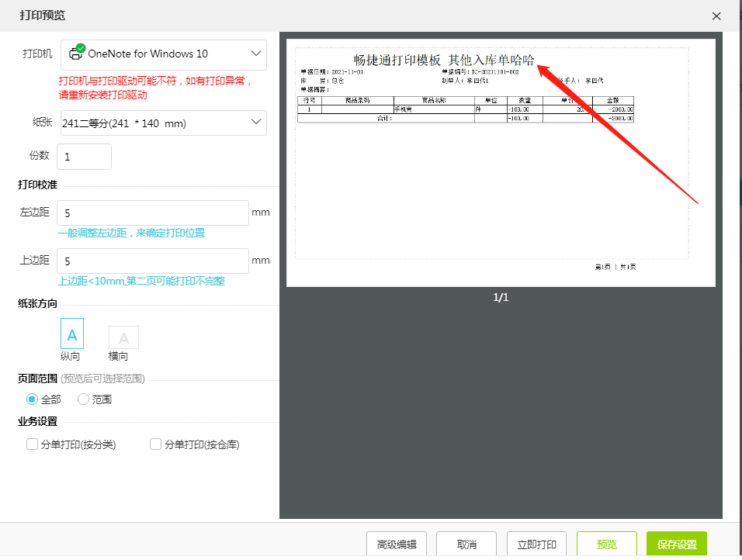The width and height of the screenshot is (742, 560).
Task: Select portrait orientation icon 纵向
Action: [72, 334]
